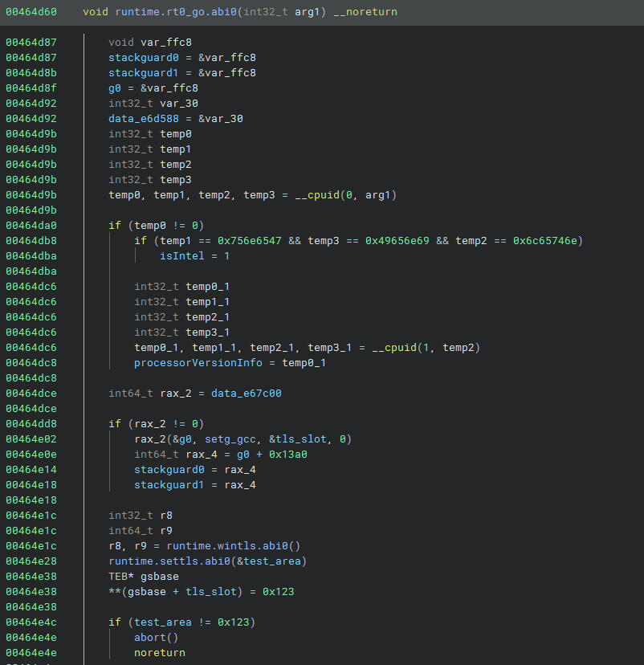Select 0x123 in the gsbase assignment line
644x665 pixels.
point(278,592)
